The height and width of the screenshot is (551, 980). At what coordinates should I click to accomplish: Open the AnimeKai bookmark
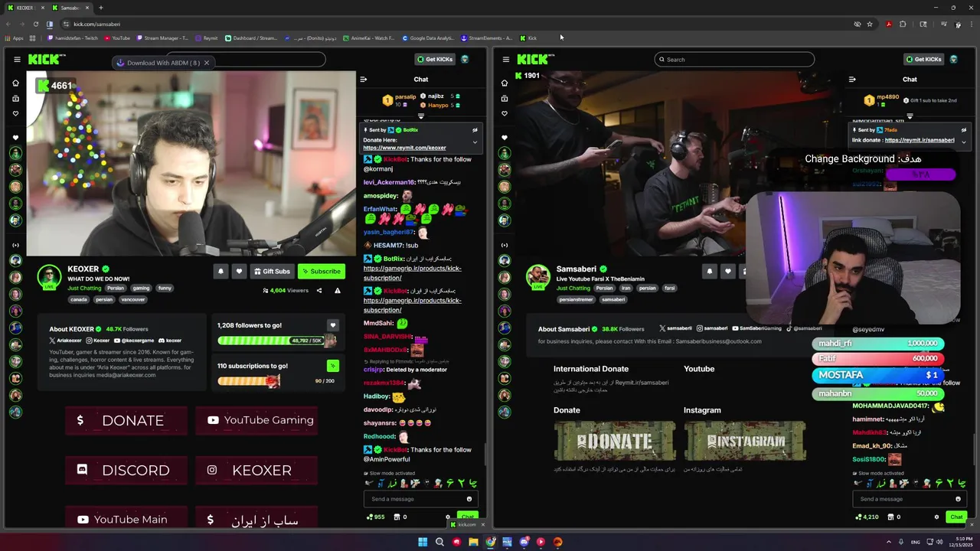click(x=368, y=37)
